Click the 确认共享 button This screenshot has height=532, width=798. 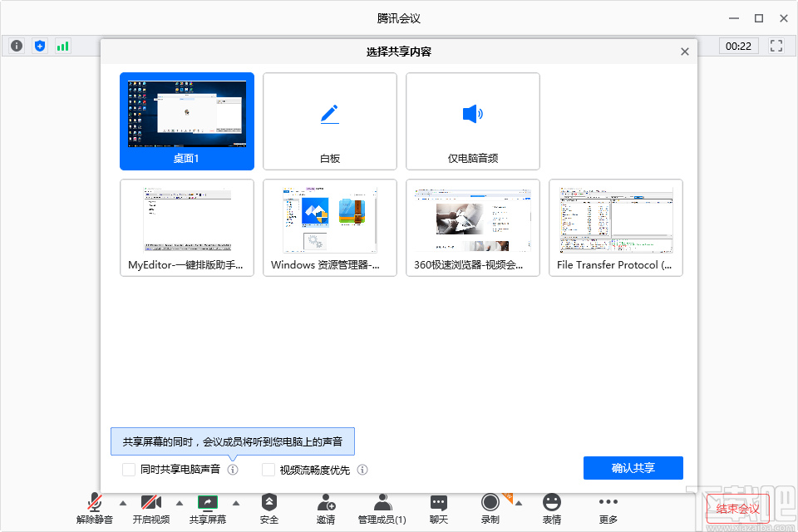coord(633,468)
